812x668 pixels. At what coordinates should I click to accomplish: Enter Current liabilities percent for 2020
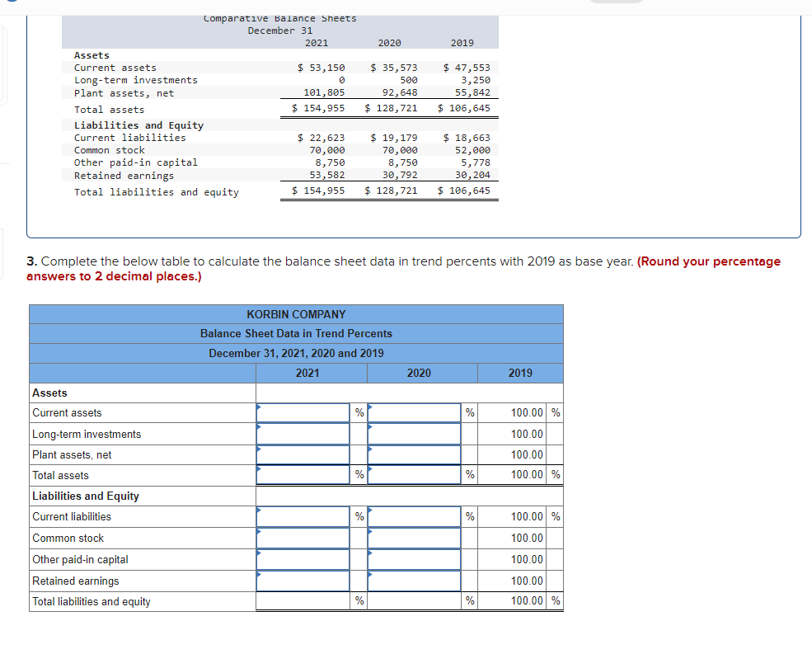pos(414,516)
